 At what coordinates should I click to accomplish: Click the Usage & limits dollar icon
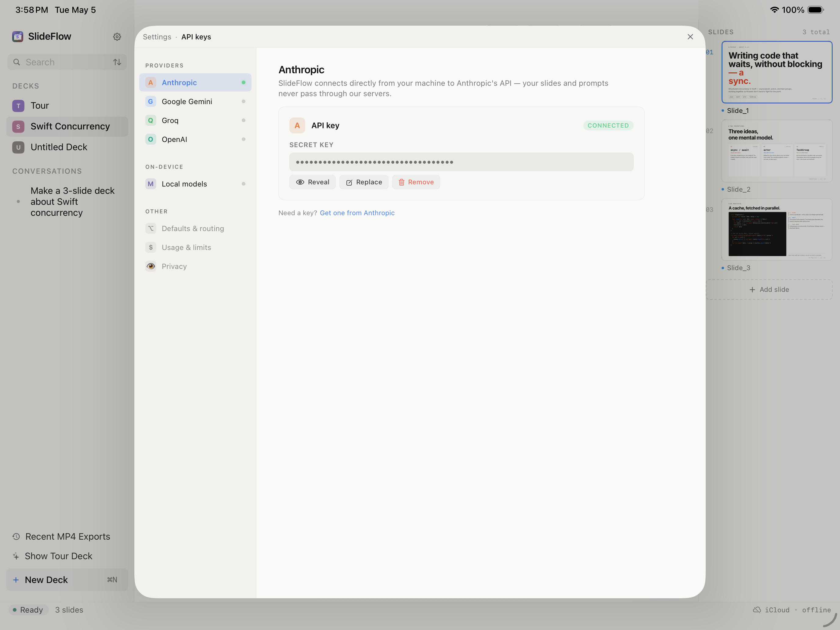click(x=151, y=247)
